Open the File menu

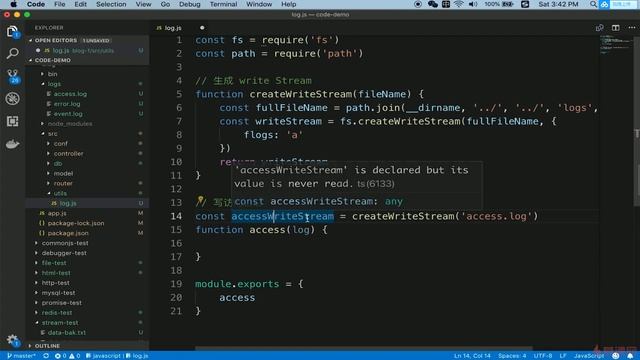[60, 4]
